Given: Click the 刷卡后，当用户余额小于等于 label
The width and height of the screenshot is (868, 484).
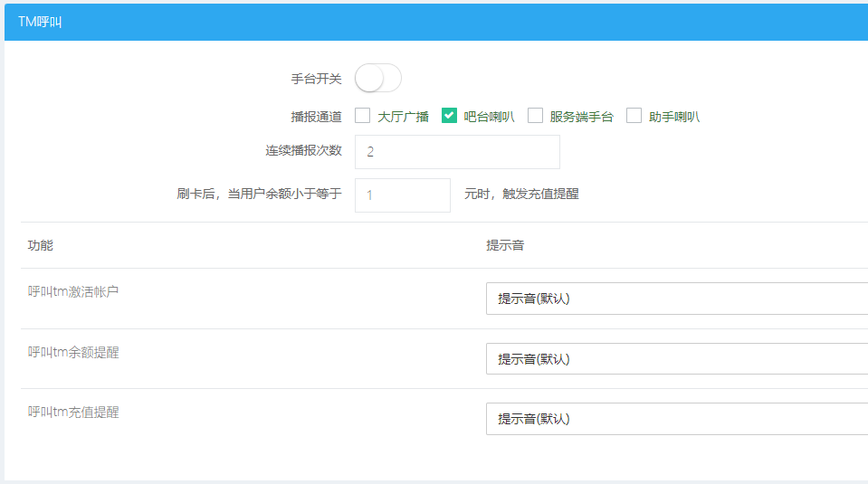Looking at the screenshot, I should pos(259,194).
